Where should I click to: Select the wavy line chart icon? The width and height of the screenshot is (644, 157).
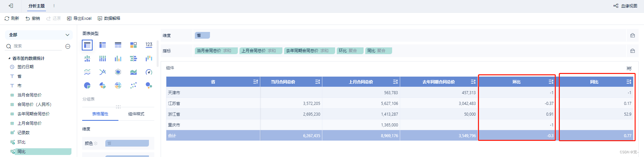pyautogui.click(x=87, y=72)
